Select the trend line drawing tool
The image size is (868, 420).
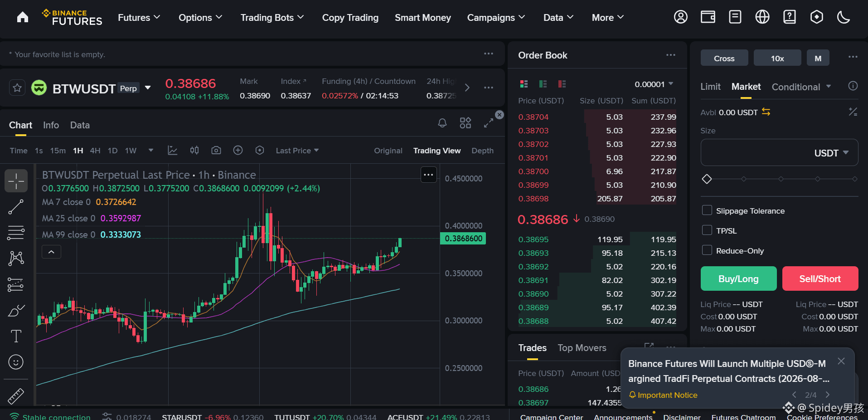click(x=16, y=207)
